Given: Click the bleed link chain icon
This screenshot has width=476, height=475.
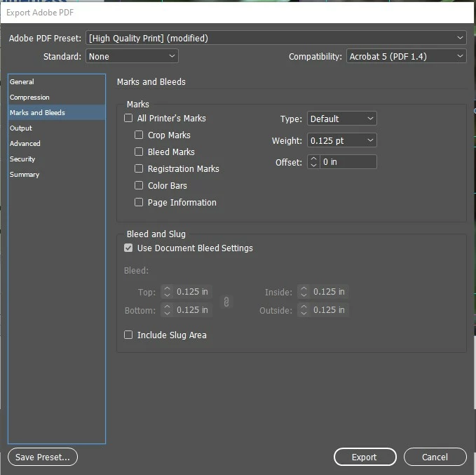Looking at the screenshot, I should [226, 302].
